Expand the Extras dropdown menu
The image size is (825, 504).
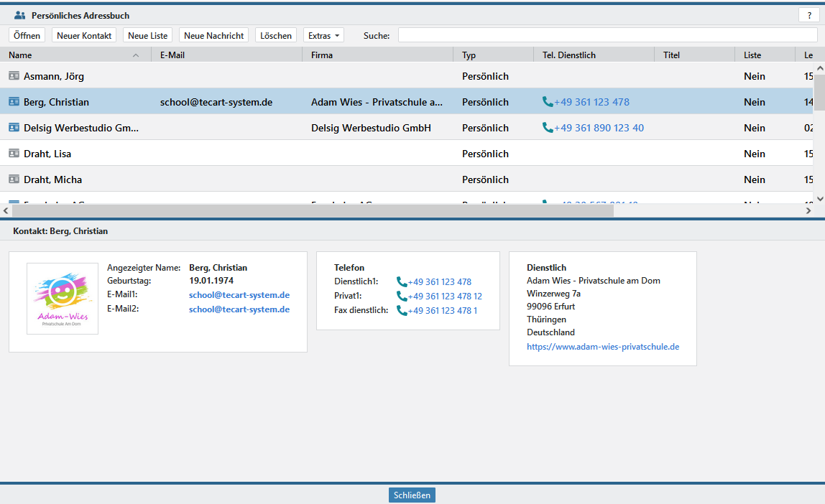coord(323,35)
